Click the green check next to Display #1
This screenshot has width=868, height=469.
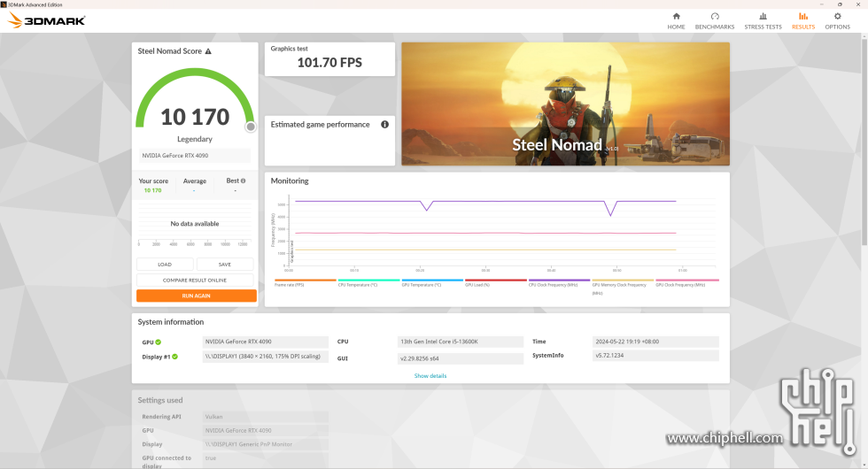point(175,357)
